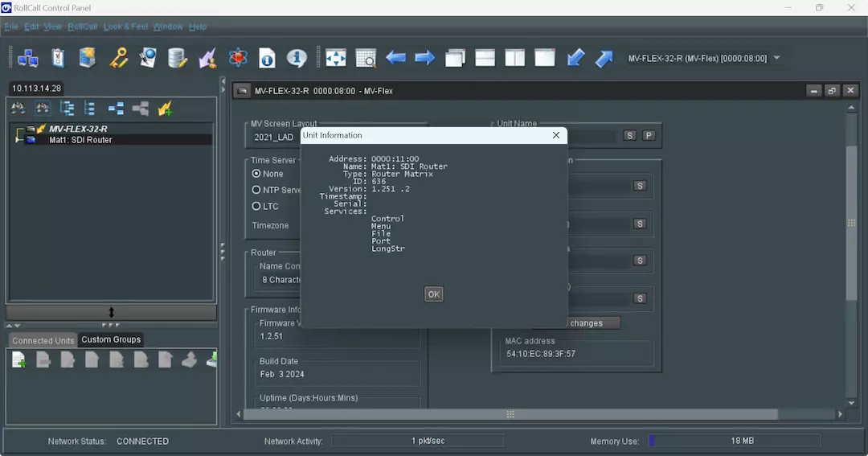This screenshot has width=868, height=456.
Task: Click the highlighted second binoculars icon
Action: [x=43, y=108]
